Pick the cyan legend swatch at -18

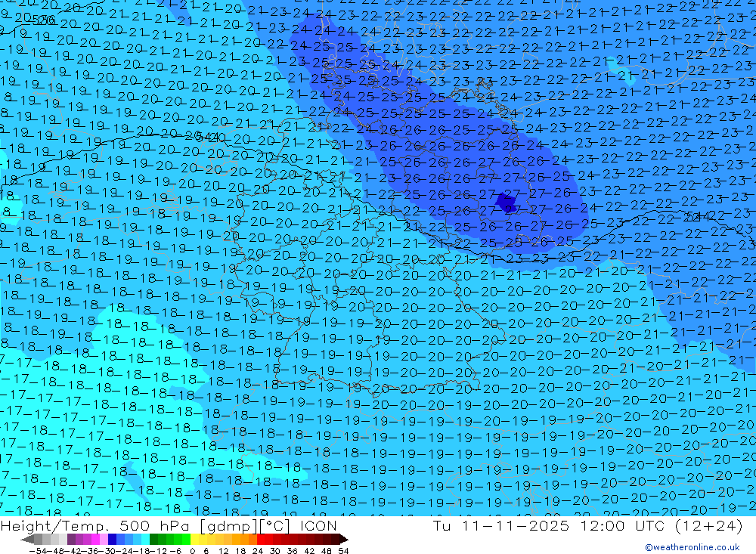(145, 539)
